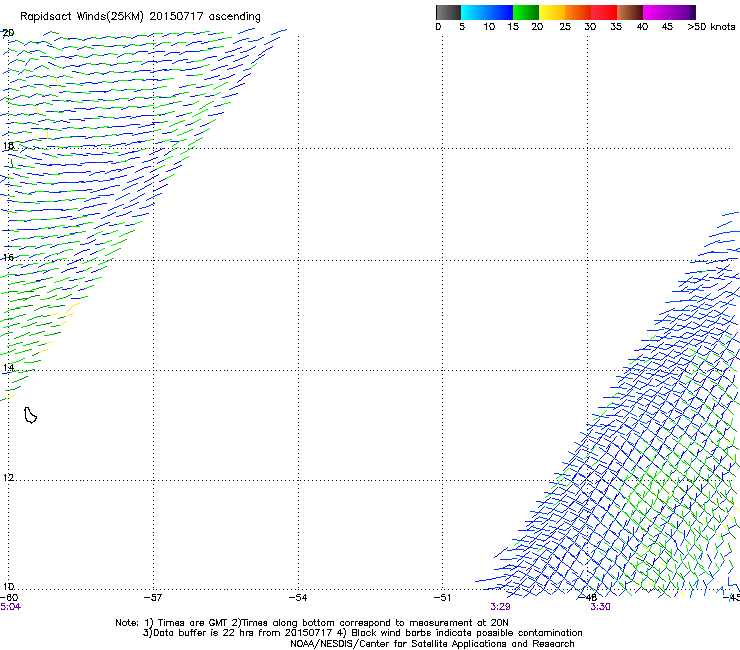Click the note line 'Times are GMT'
The height and width of the screenshot is (650, 740).
point(193,623)
